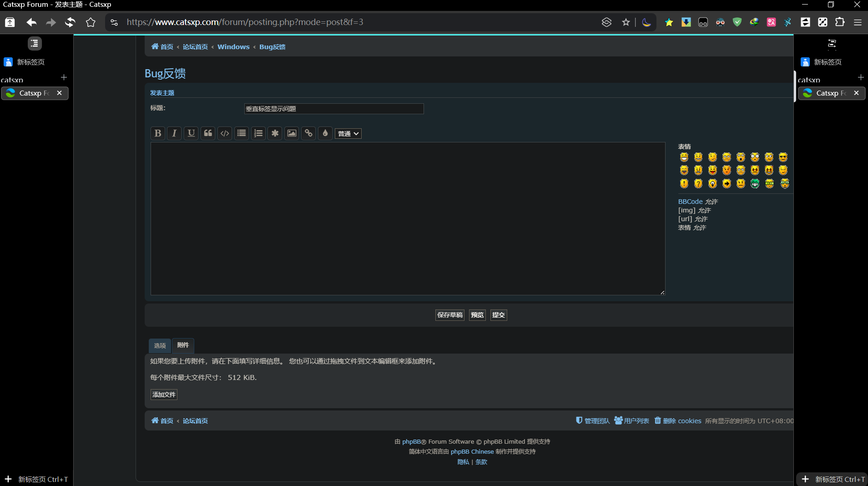Click 新标签页 Ctrl+T button at bottom left

[x=36, y=479]
